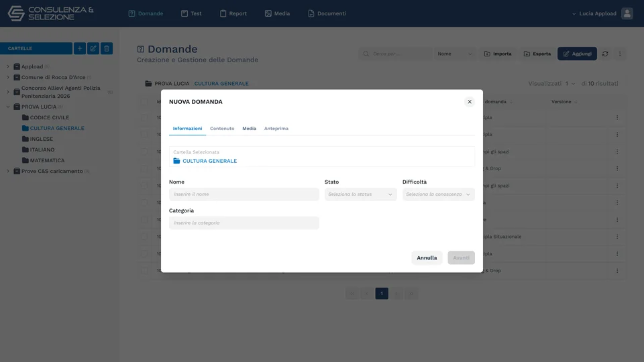Click the Annulla button
644x362 pixels.
click(x=427, y=257)
